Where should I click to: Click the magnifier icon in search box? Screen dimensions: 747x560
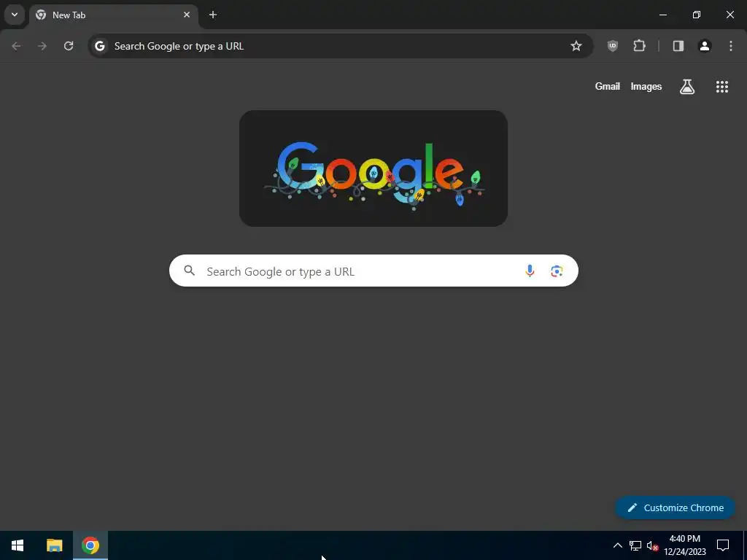[189, 271]
